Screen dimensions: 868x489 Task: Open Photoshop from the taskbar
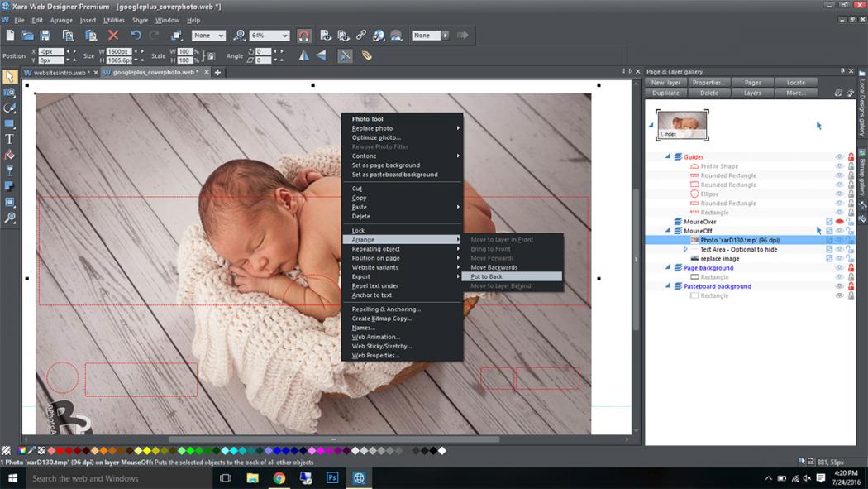click(x=332, y=478)
